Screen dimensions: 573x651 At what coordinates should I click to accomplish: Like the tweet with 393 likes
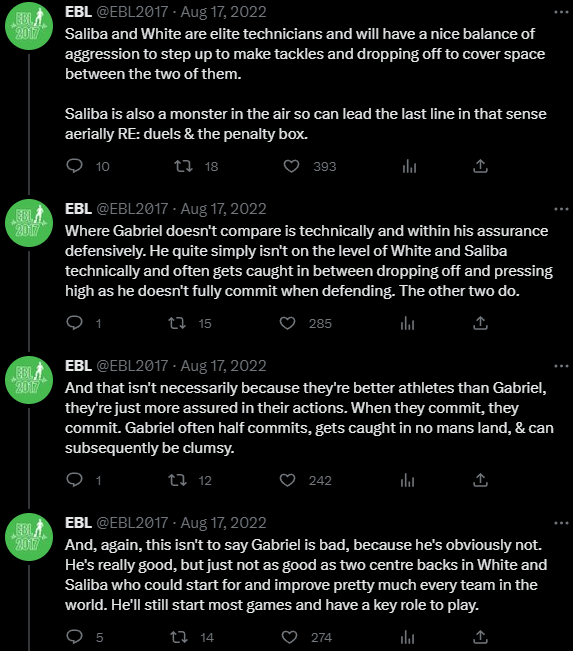pyautogui.click(x=291, y=166)
